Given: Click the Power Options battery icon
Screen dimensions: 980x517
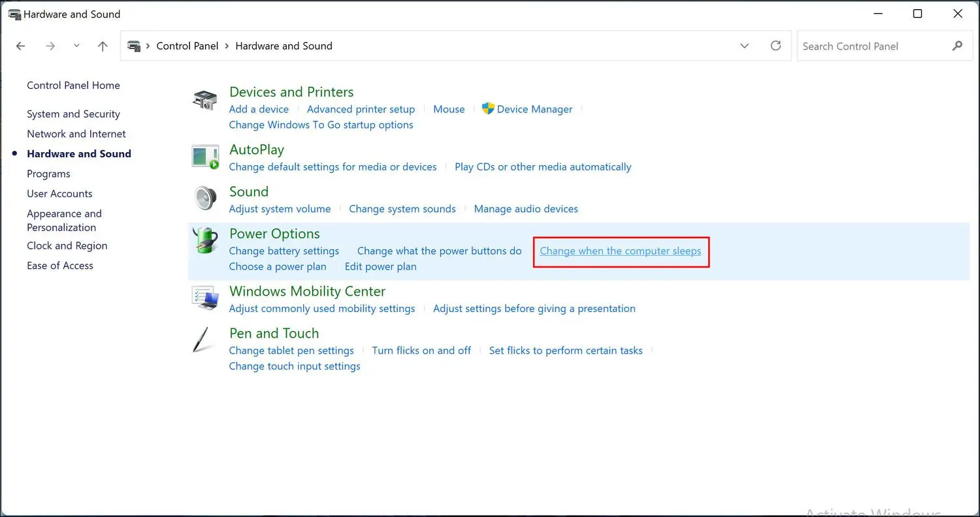Looking at the screenshot, I should (x=205, y=241).
